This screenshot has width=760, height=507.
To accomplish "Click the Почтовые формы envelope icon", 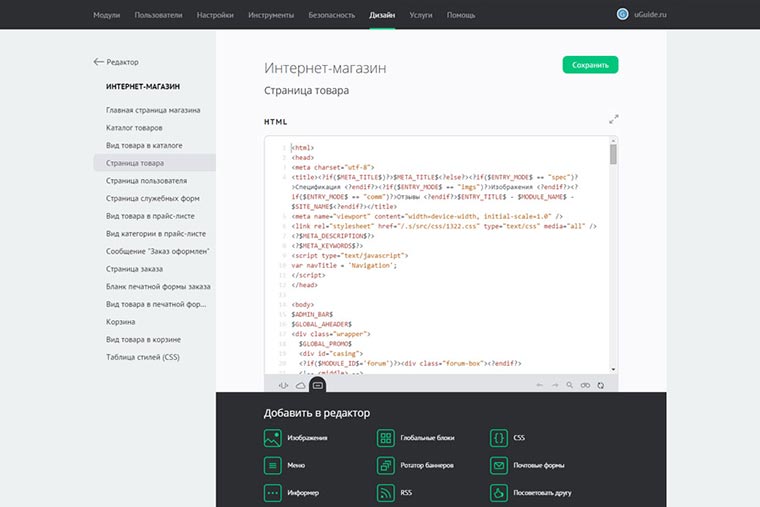I will (498, 466).
